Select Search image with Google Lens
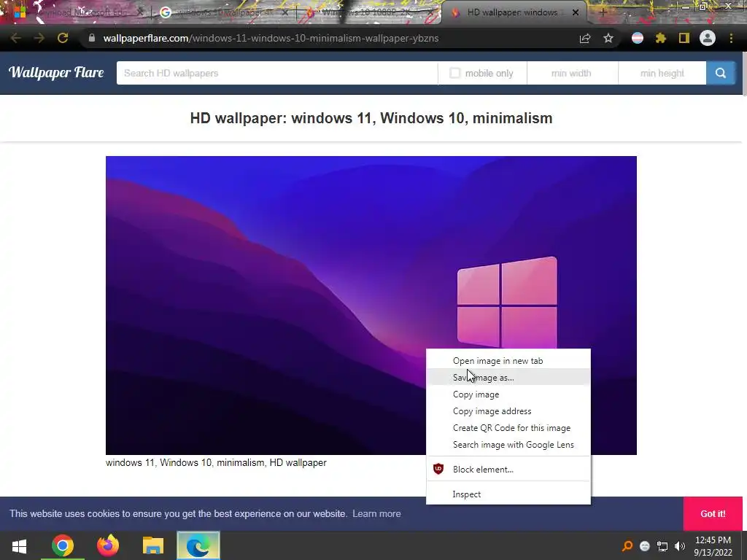 pyautogui.click(x=508, y=444)
